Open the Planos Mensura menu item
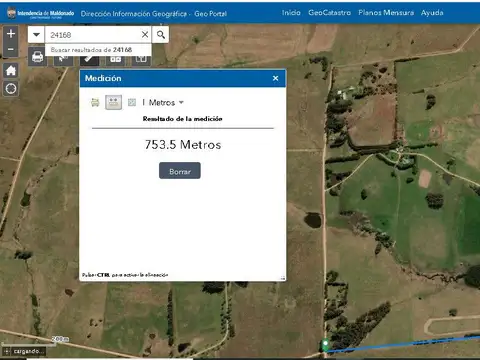This screenshot has height=360, width=480. 386,13
